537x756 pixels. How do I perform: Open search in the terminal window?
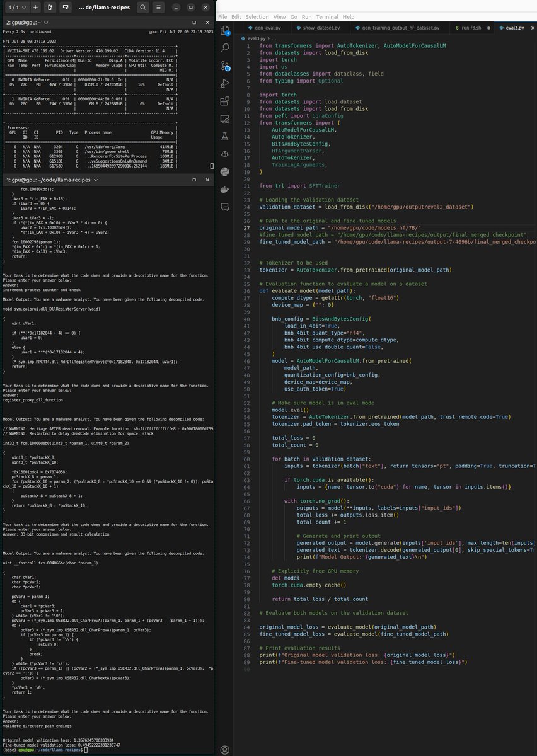[x=144, y=8]
